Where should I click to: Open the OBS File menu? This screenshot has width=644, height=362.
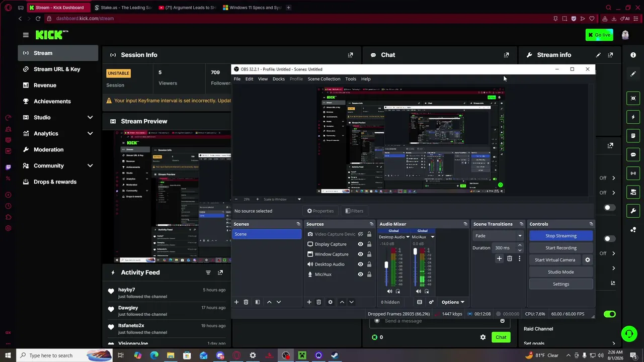(237, 79)
